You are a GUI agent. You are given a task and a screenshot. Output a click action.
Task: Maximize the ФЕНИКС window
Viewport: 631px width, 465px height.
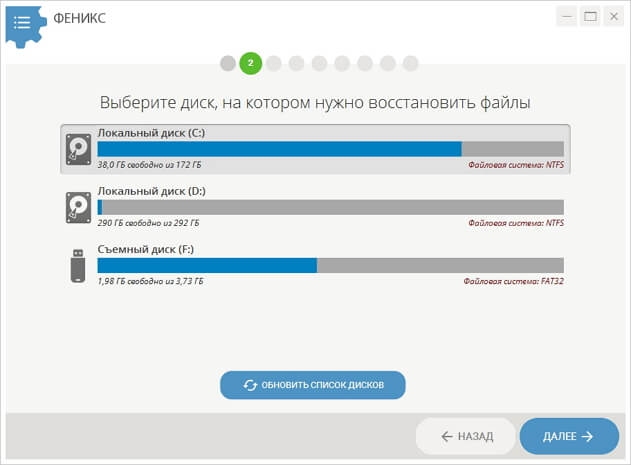pyautogui.click(x=590, y=17)
